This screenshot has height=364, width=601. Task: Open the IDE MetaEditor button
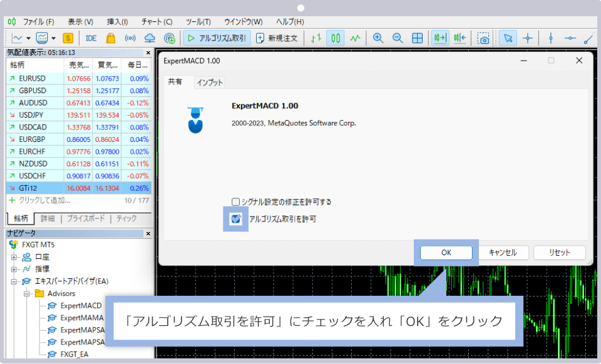click(x=91, y=38)
